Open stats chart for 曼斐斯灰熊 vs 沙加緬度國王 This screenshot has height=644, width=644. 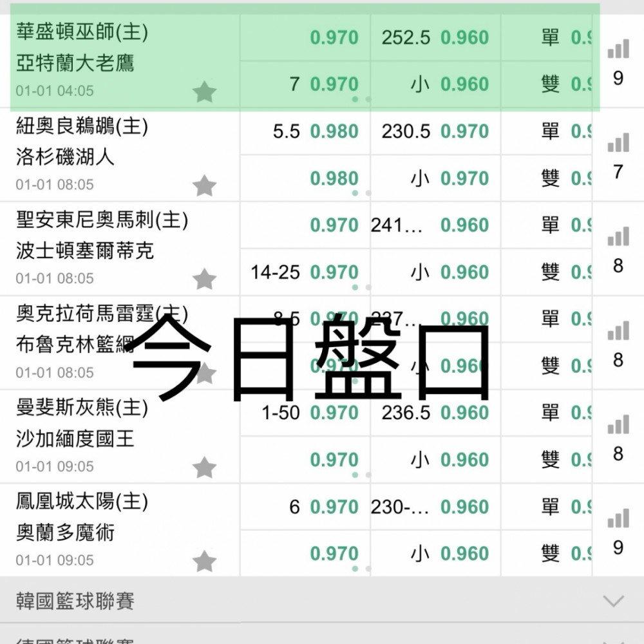pos(618,424)
